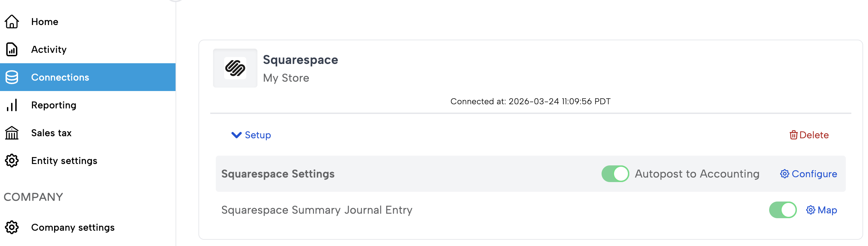Viewport: 868px width, 246px height.
Task: Click the Home house icon
Action: point(12,22)
